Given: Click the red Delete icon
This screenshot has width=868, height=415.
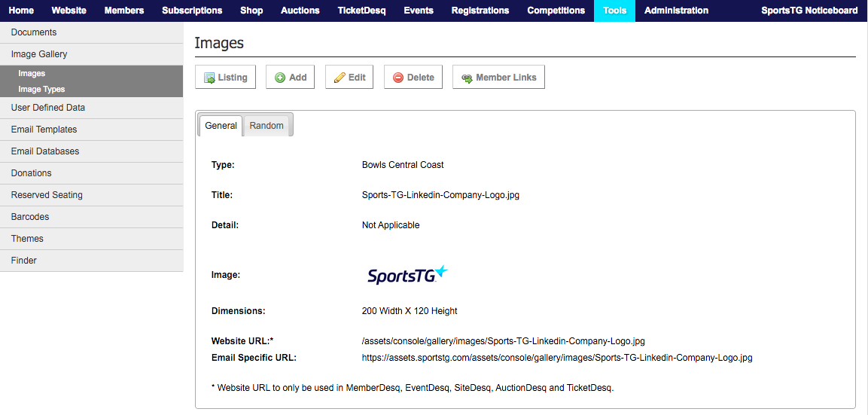Looking at the screenshot, I should [398, 78].
